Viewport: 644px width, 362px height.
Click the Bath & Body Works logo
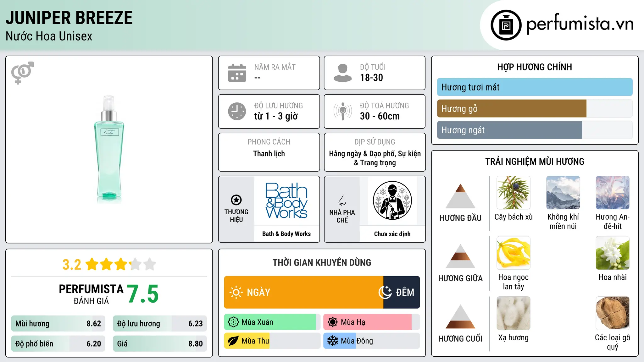(286, 200)
